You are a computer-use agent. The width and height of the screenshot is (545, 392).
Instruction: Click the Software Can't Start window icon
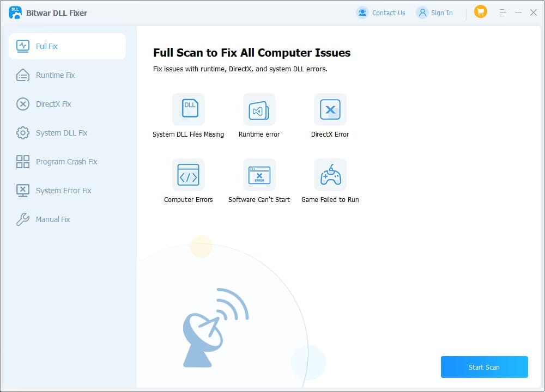pos(259,175)
